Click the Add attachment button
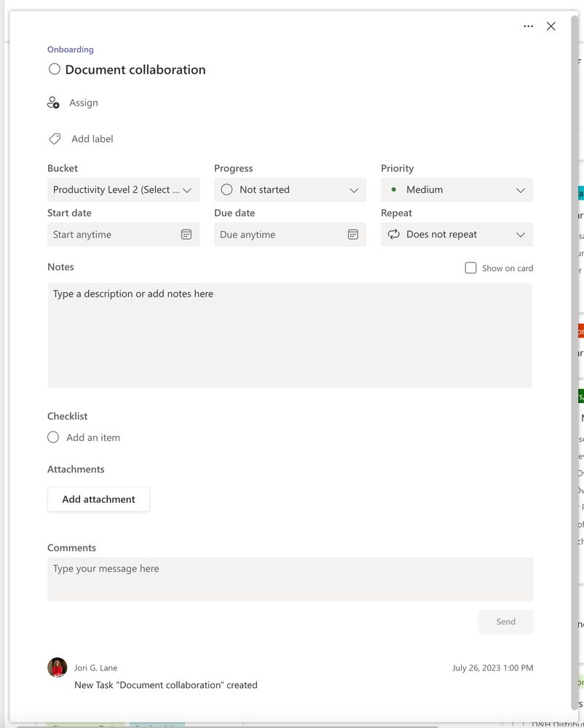This screenshot has width=584, height=728. coord(98,499)
